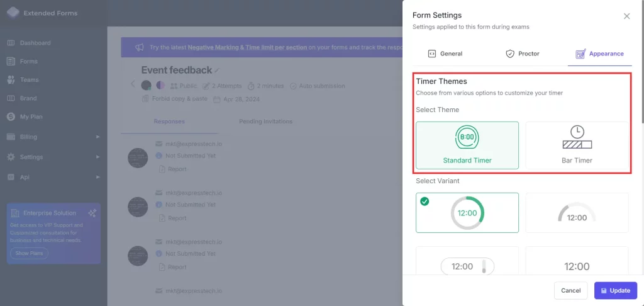Click the 'Select Variant' label

tap(438, 181)
